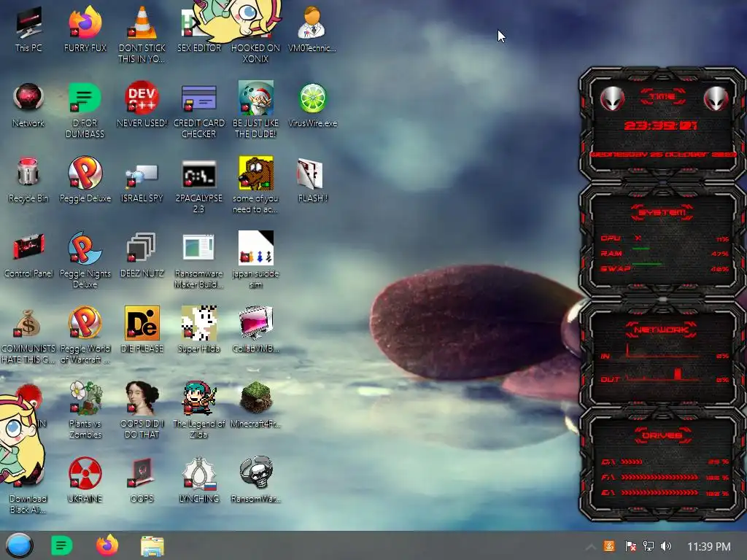Select the UKRAINE radiation icon
747x560 pixels.
[85, 472]
